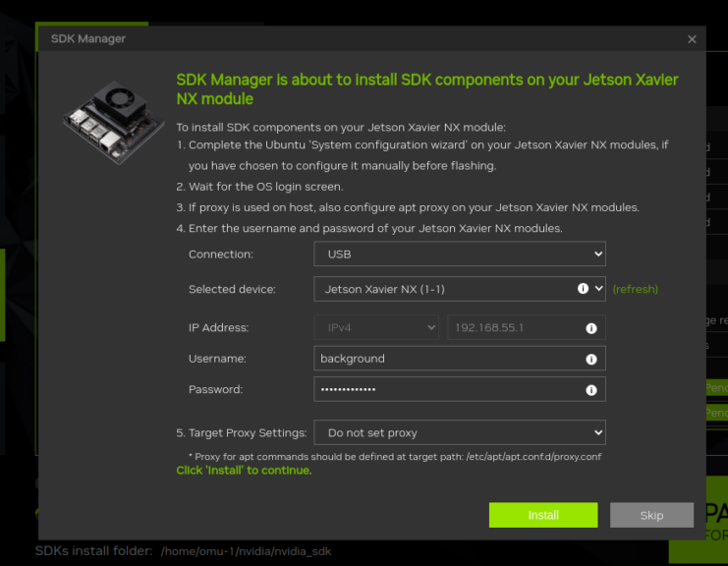Click the Password input field

pos(460,389)
